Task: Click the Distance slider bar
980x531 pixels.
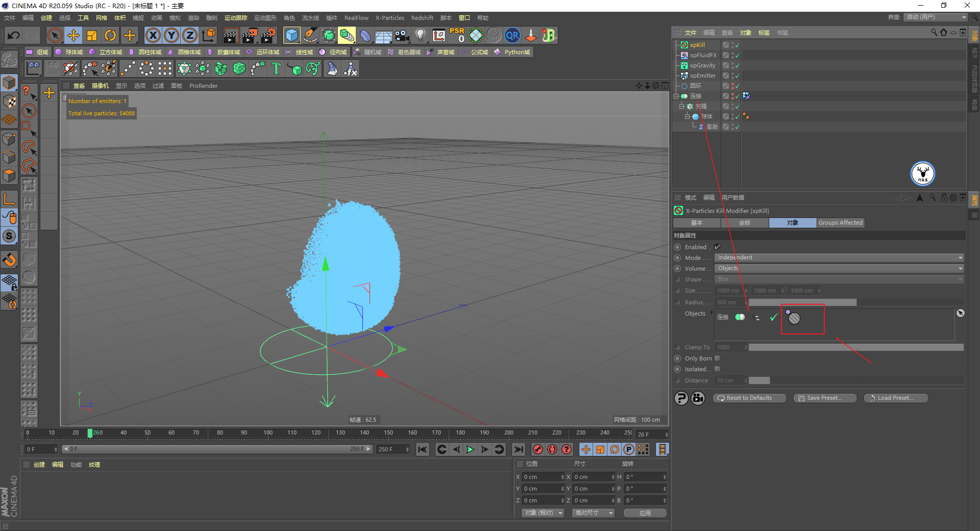Action: (856, 380)
